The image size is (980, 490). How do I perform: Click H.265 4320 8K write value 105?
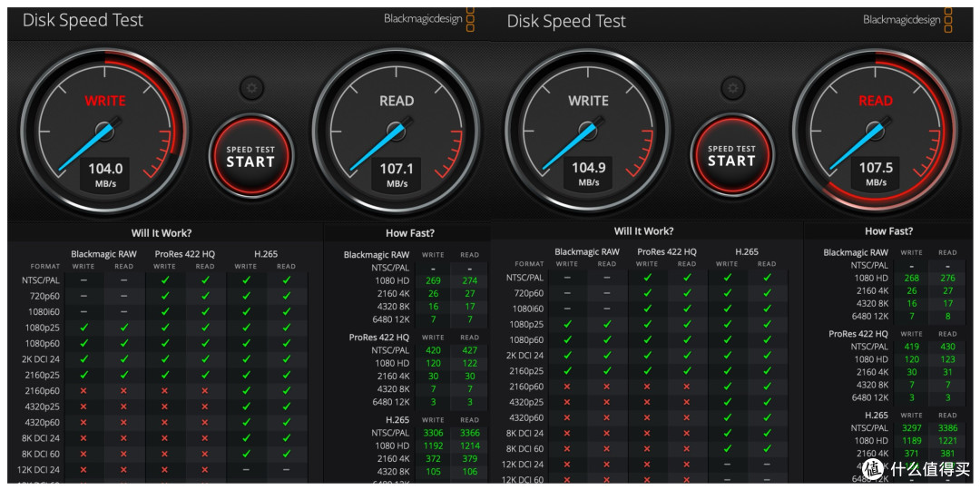(x=433, y=472)
